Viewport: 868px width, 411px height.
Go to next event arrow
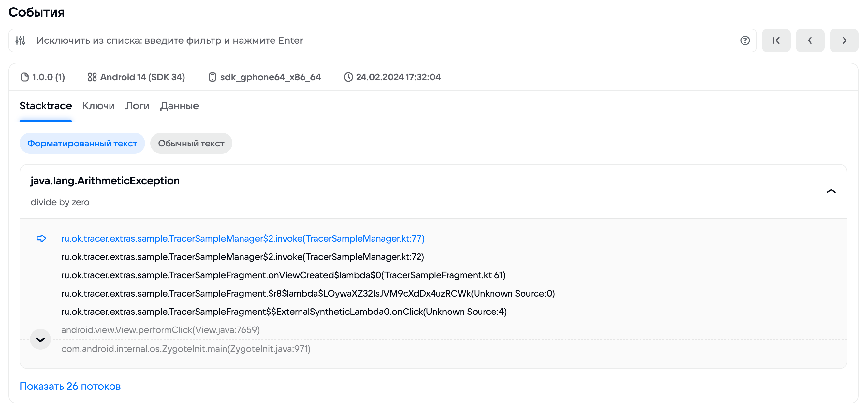click(844, 40)
